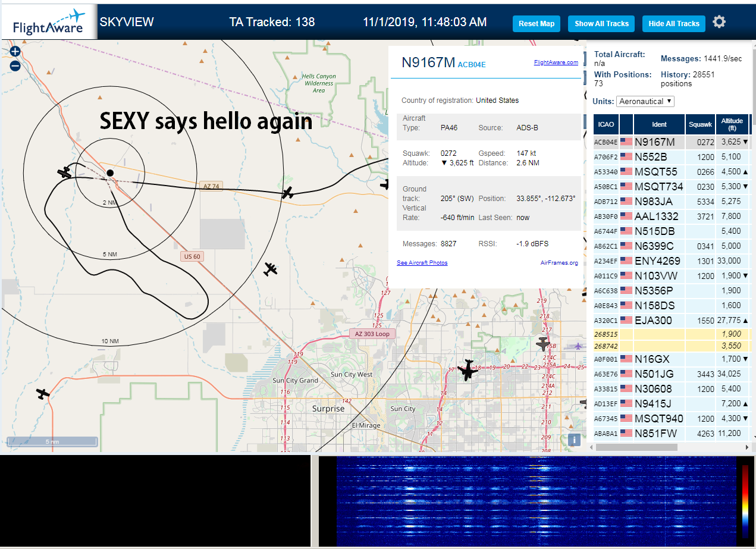Select MSQT734 in aircraft list

point(672,187)
